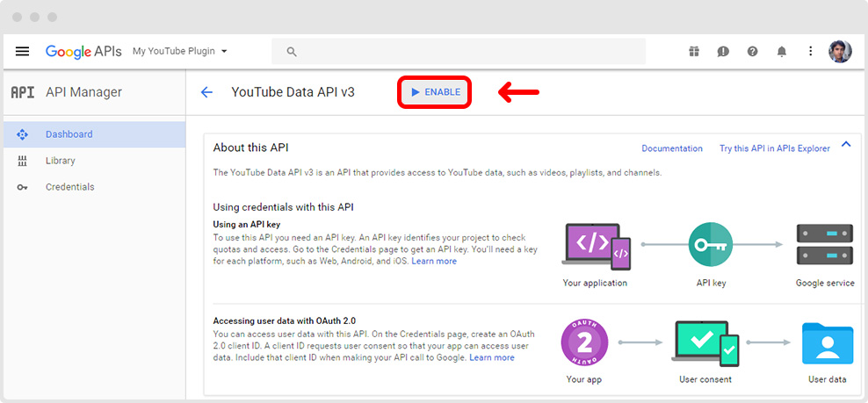This screenshot has height=403, width=868.
Task: Click the About this API heading
Action: click(250, 148)
